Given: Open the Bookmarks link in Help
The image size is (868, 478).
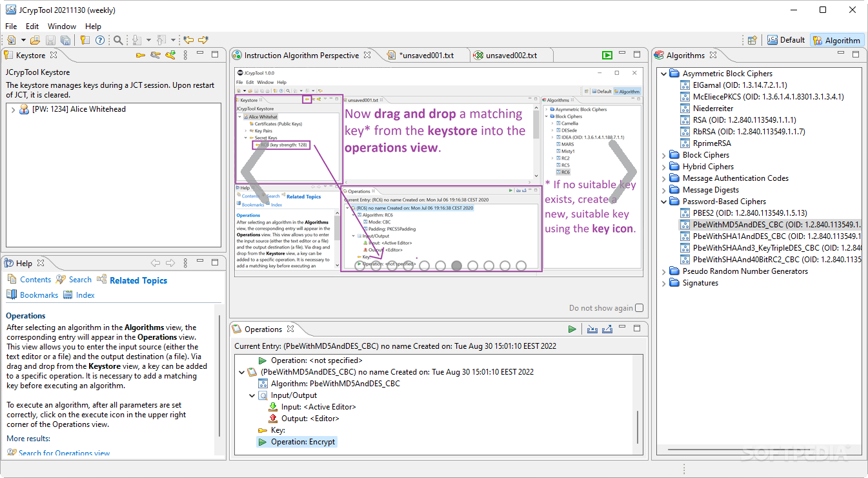Looking at the screenshot, I should (x=39, y=295).
